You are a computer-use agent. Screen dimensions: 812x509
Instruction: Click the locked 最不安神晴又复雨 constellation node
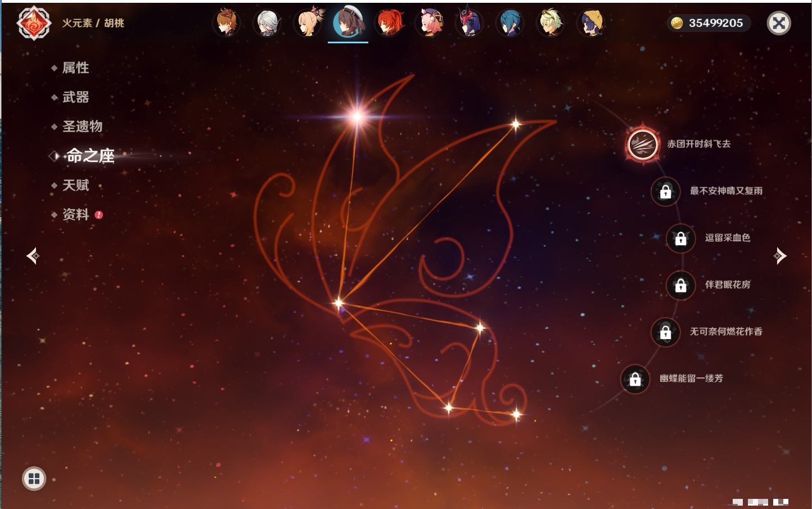(x=665, y=191)
